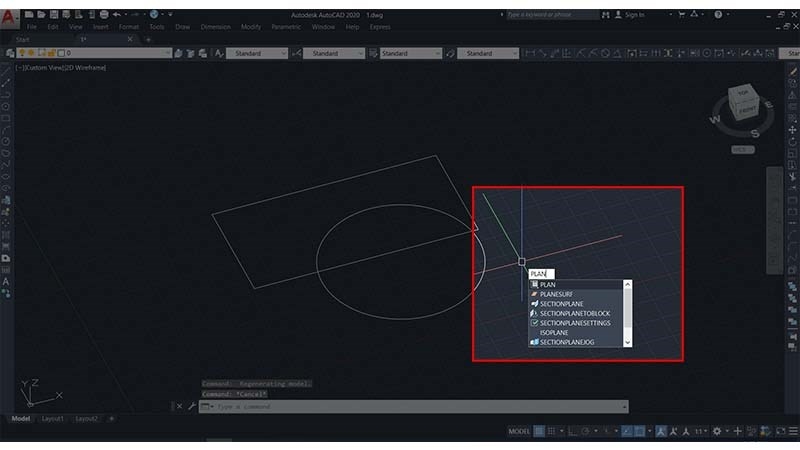Add a new drawing tab with plus

148,39
